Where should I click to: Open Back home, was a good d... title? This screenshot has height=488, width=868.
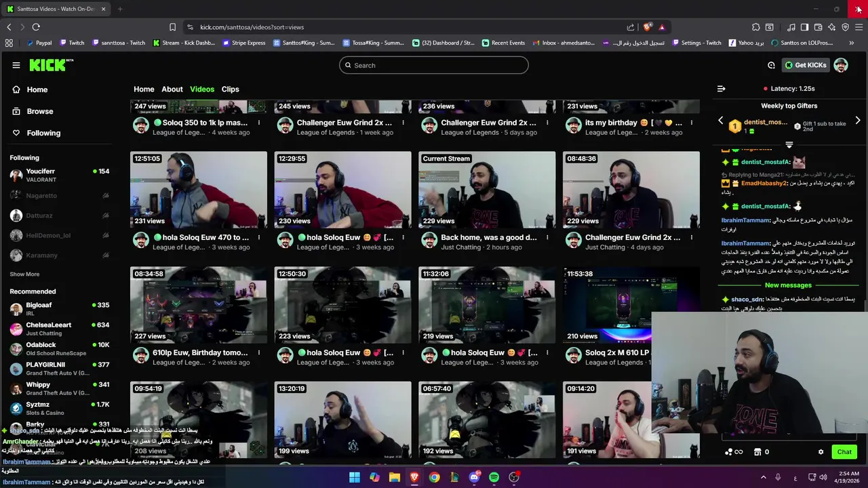488,237
